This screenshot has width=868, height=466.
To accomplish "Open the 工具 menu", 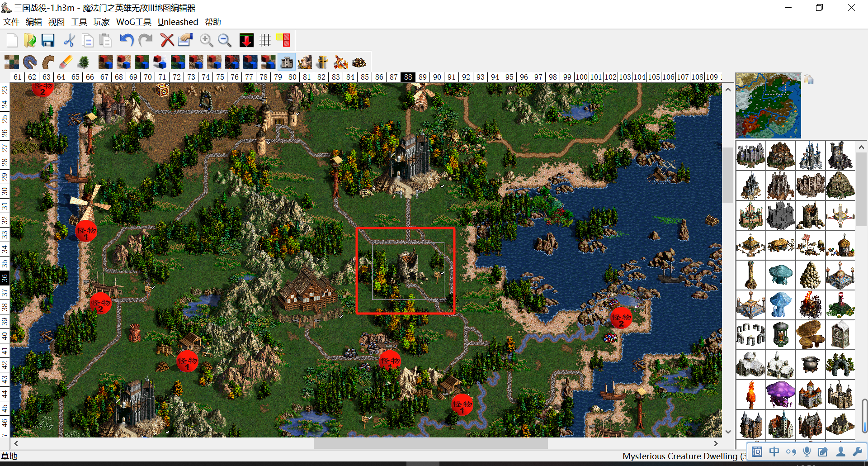I will tap(79, 22).
